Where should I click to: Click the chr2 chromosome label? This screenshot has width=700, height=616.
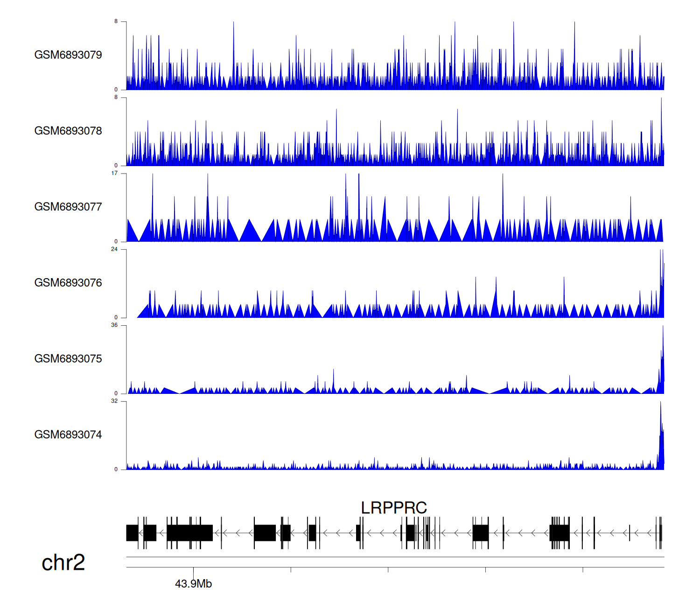[x=63, y=563]
